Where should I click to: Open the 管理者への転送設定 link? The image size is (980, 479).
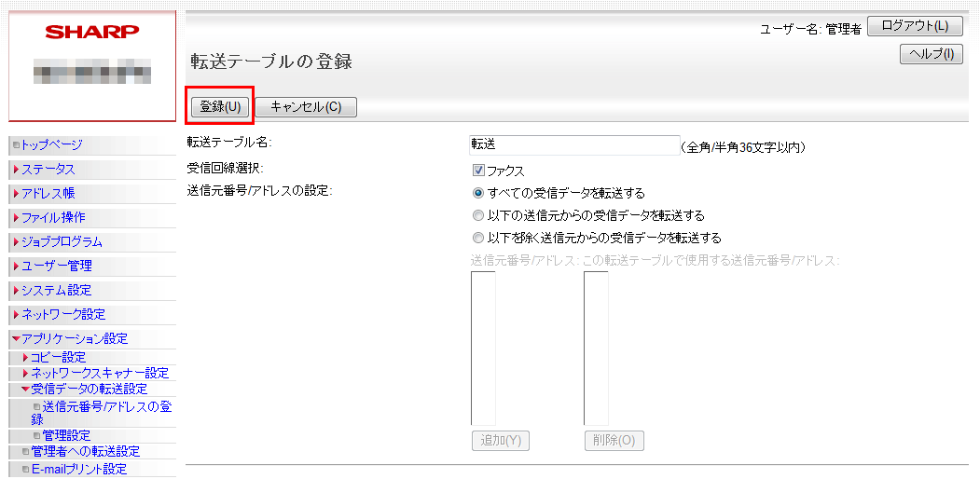[85, 451]
